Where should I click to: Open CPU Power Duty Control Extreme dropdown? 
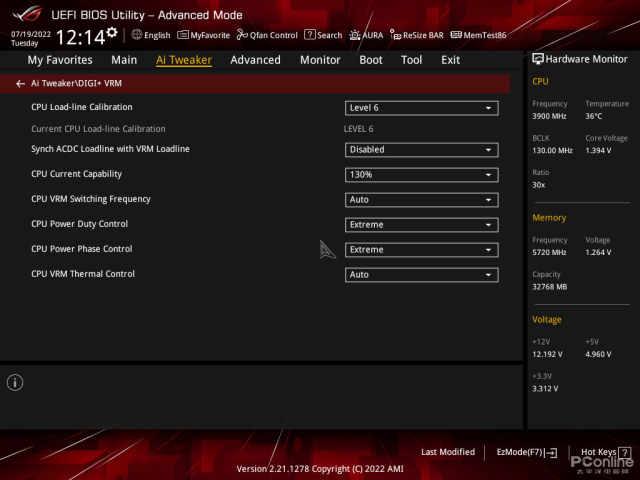422,225
